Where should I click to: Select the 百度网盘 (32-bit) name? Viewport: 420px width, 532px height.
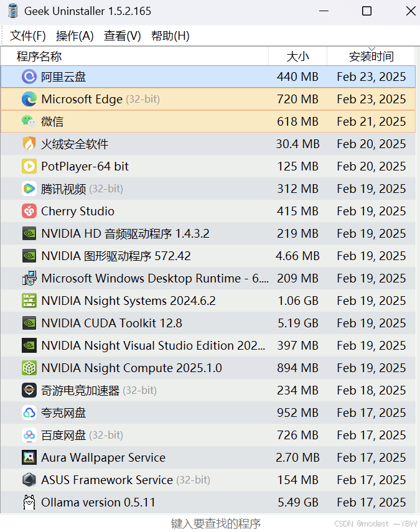[82, 435]
